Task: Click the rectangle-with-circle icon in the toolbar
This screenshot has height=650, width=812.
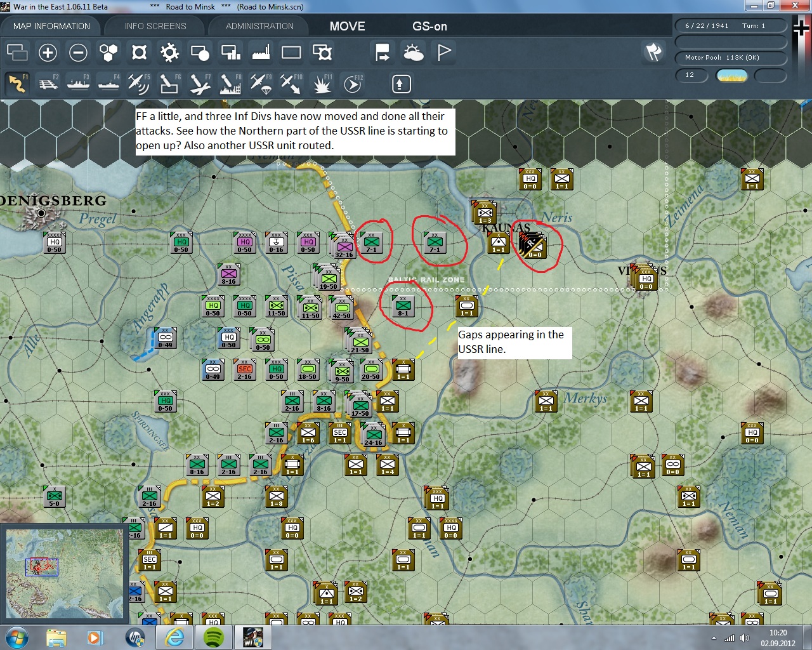Action: (x=200, y=52)
